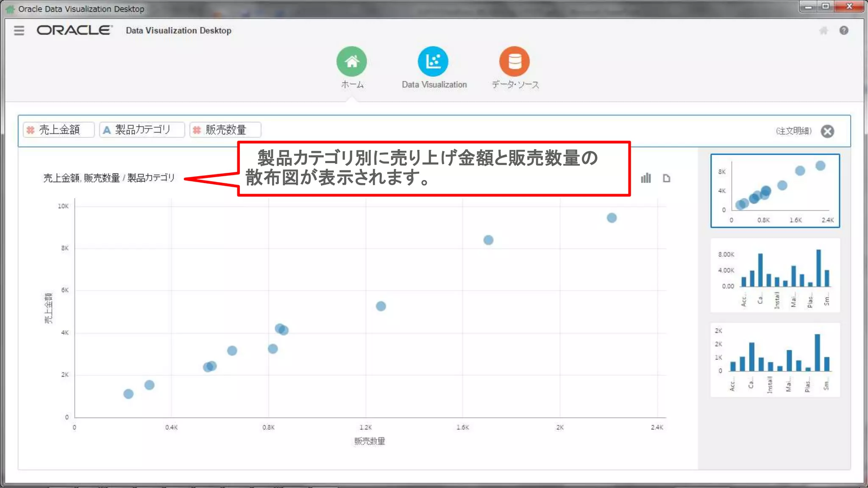868x488 pixels.
Task: Click the (注文明細) data source label
Action: point(793,131)
